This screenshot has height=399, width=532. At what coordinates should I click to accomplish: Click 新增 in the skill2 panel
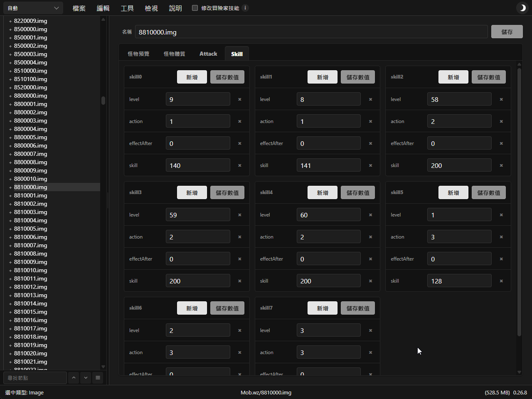point(453,77)
